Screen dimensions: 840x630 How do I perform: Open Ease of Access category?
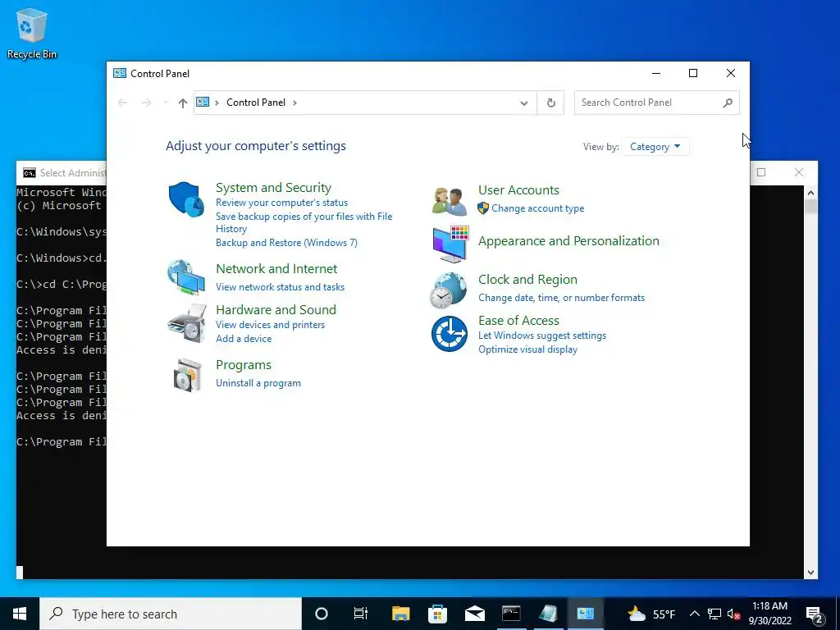[x=518, y=321]
